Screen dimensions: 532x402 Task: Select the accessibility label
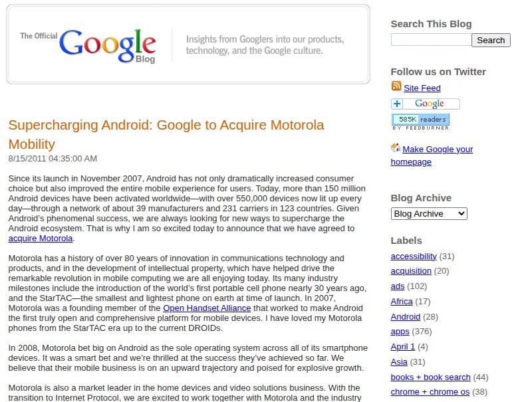point(414,256)
